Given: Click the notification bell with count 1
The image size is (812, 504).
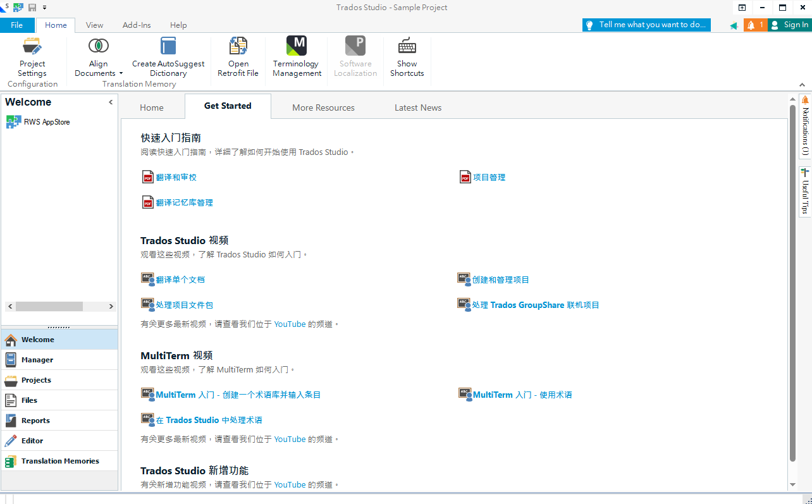Looking at the screenshot, I should click(x=755, y=25).
